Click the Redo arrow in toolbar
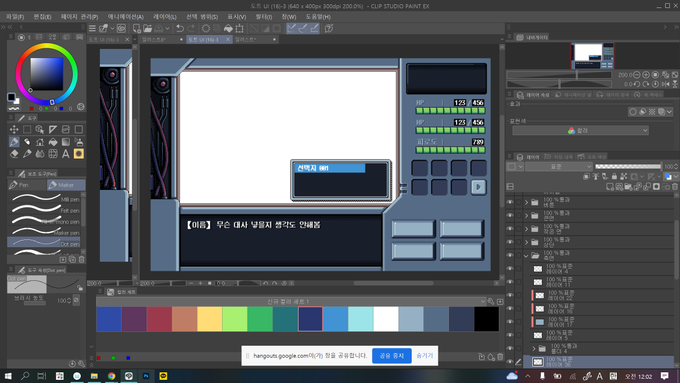680x383 pixels. pyautogui.click(x=191, y=29)
